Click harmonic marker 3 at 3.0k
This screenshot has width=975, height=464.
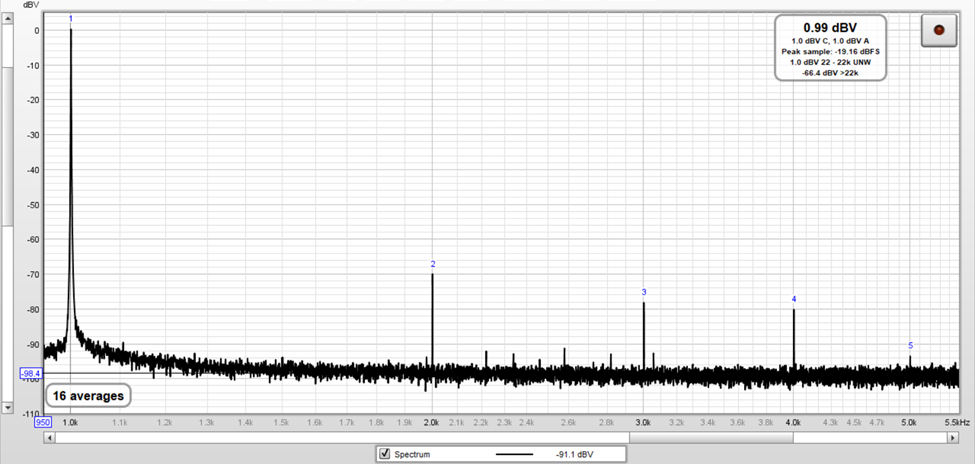coord(644,292)
